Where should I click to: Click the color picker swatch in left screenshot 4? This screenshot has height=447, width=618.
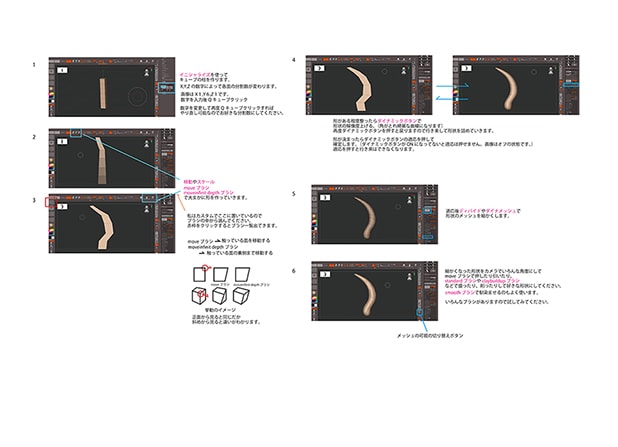point(309,93)
